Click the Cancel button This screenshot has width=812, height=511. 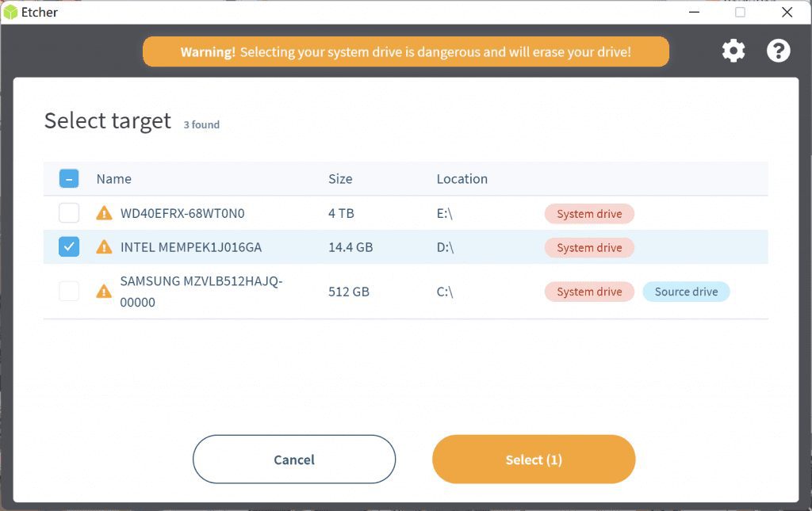pyautogui.click(x=294, y=460)
